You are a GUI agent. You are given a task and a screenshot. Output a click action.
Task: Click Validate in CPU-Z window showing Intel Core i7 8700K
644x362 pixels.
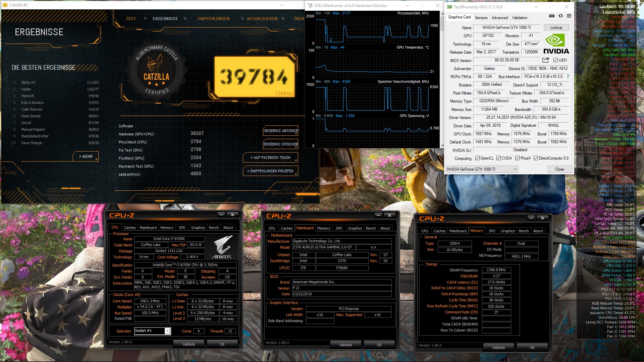click(189, 344)
